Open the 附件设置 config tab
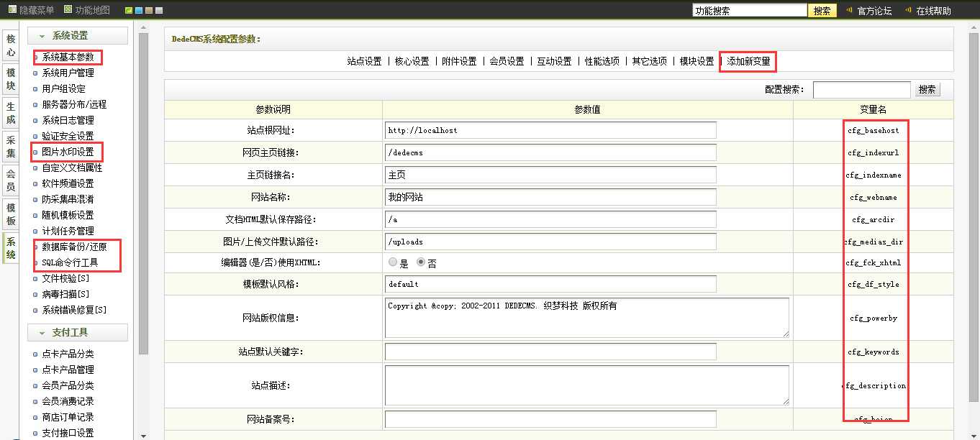The height and width of the screenshot is (440, 980). click(459, 62)
